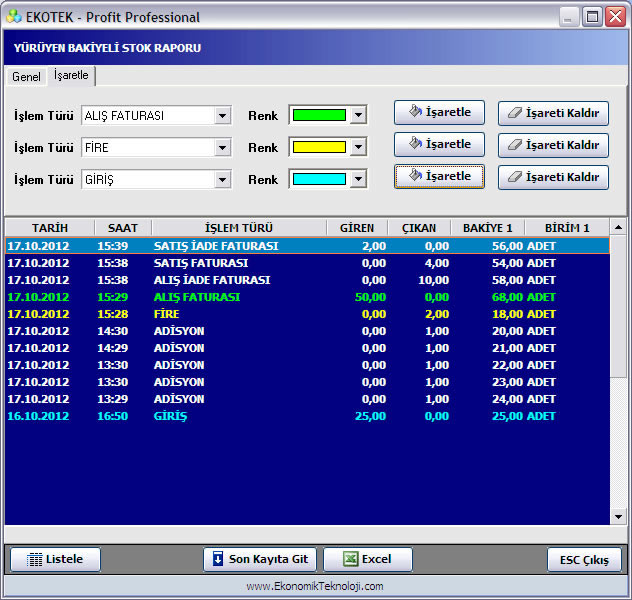The width and height of the screenshot is (632, 600).
Task: Click scrollbar up arrow of the stock list
Action: point(618,228)
